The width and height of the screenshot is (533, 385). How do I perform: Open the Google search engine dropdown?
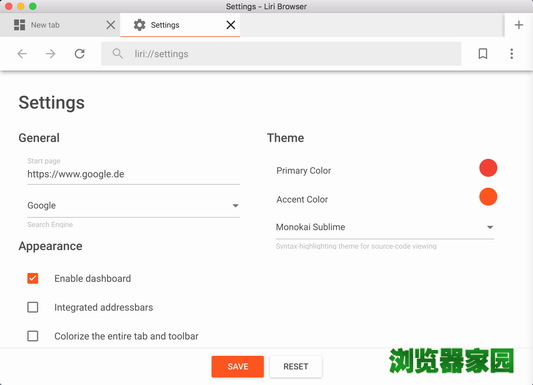(x=133, y=206)
